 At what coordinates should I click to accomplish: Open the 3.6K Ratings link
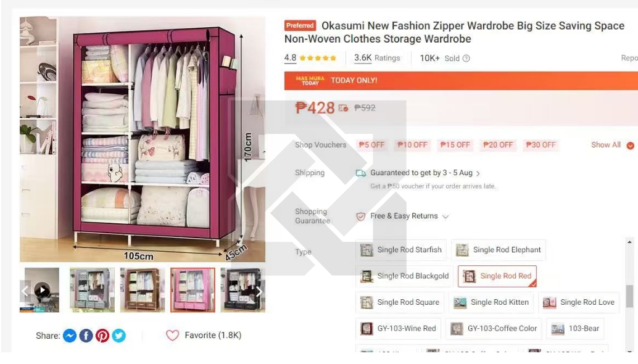click(x=377, y=58)
